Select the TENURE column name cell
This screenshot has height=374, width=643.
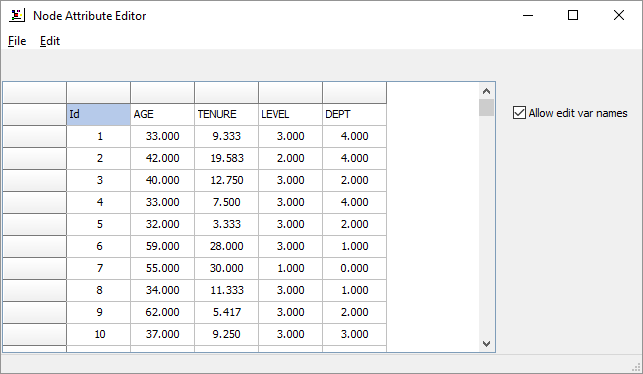click(x=226, y=114)
